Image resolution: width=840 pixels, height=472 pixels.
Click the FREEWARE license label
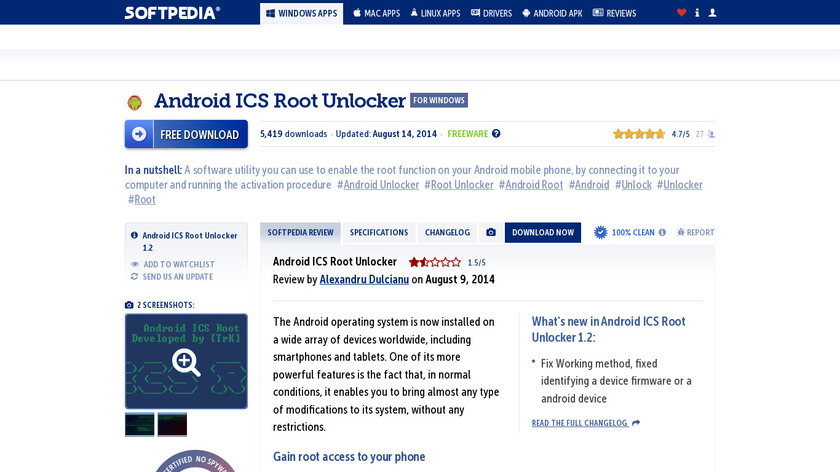(x=468, y=134)
